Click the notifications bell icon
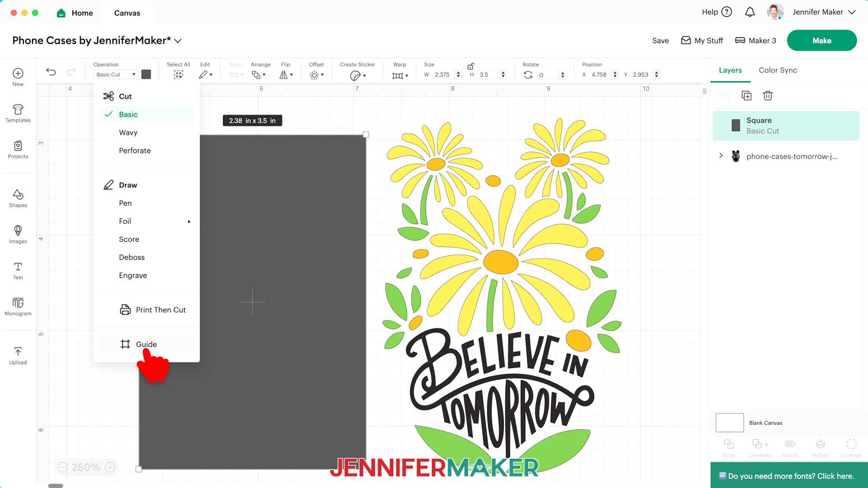This screenshot has width=868, height=488. pos(750,12)
